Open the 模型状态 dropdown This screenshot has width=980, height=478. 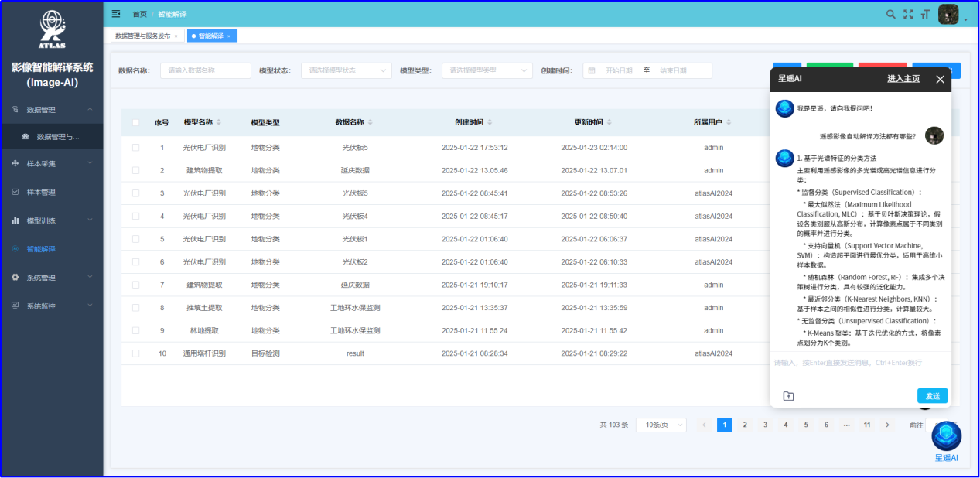tap(346, 70)
